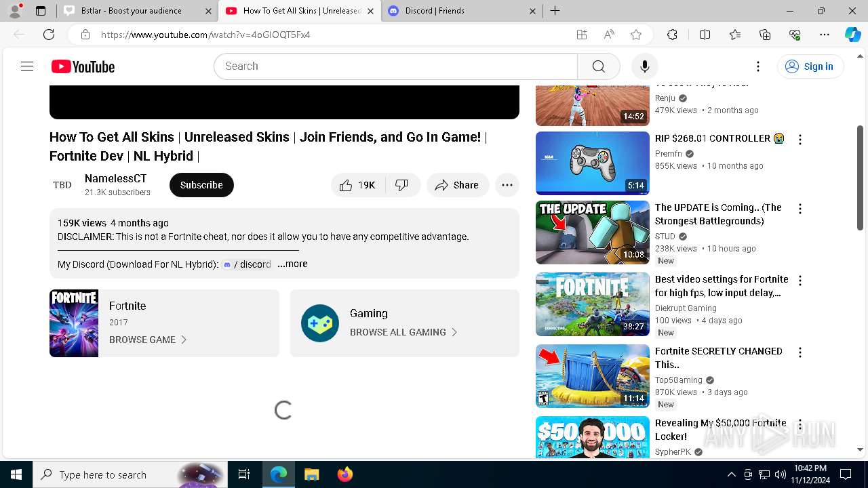Click the Windows taskbar search box

click(130, 474)
